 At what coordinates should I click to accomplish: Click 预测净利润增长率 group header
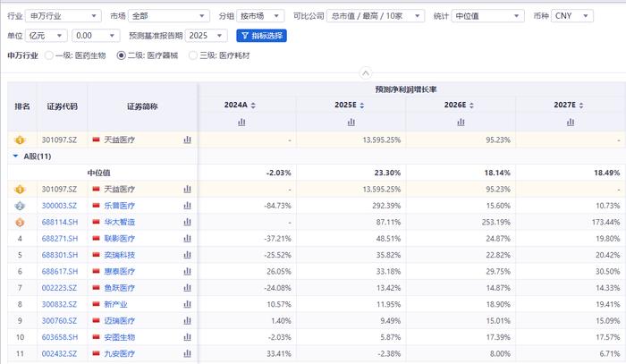(406, 89)
